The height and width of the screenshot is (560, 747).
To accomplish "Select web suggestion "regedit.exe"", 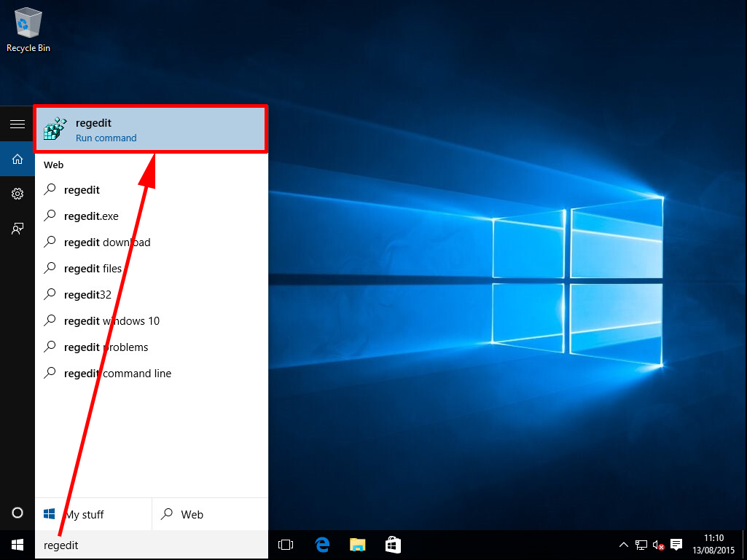I will click(152, 216).
